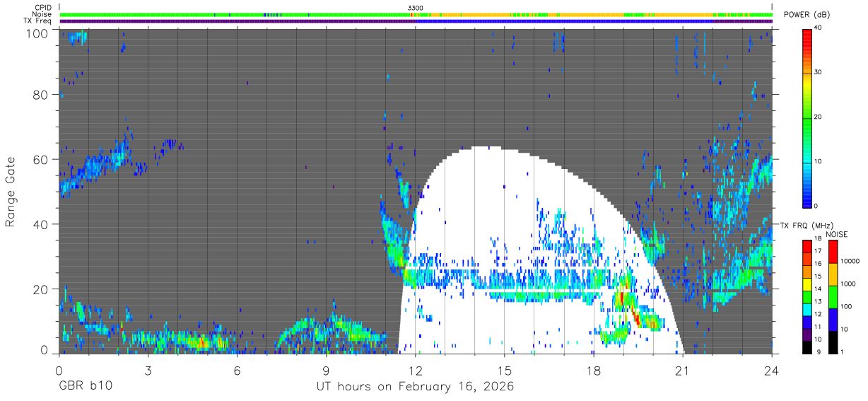Click 'UT hours on February 16, 2026' title
Screen dimensions: 868x401
coord(415,387)
